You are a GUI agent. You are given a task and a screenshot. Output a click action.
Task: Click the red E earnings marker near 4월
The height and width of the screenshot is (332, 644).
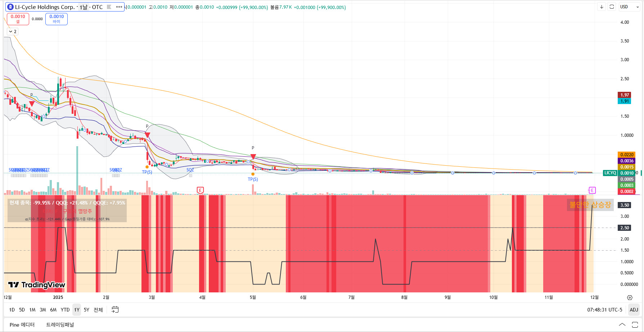point(201,190)
